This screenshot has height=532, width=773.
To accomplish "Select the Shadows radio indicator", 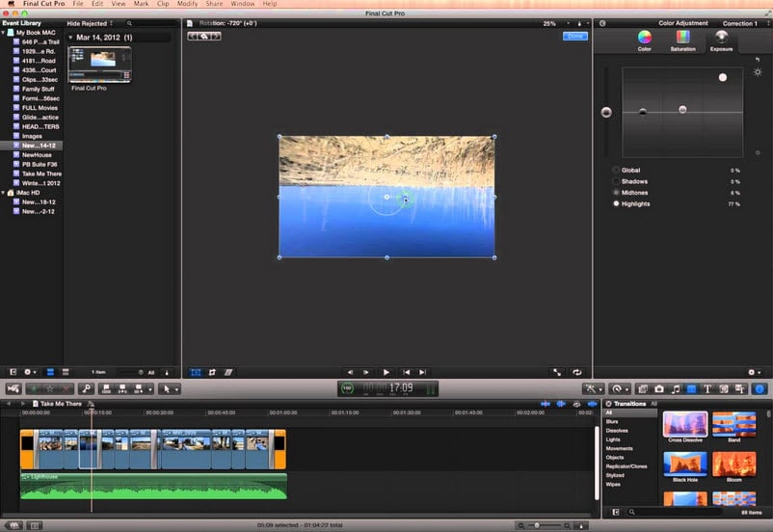I will click(616, 181).
